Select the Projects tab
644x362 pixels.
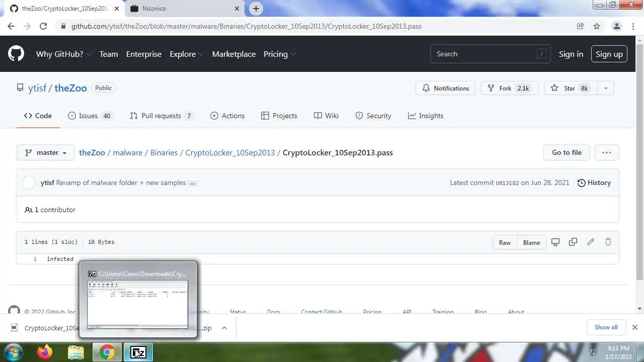tap(279, 116)
